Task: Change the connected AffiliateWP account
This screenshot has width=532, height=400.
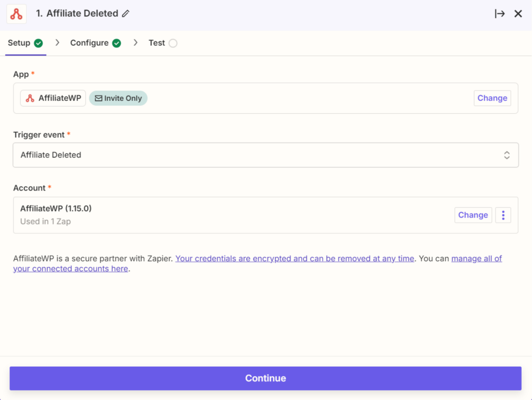Action: tap(473, 215)
